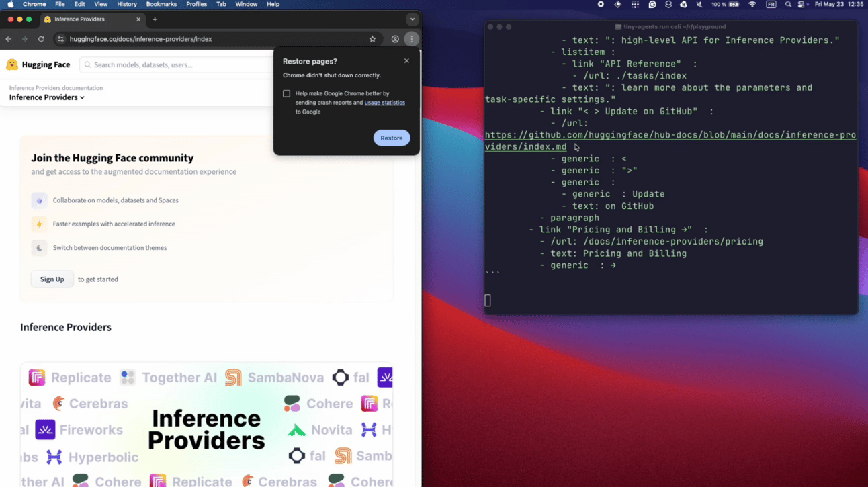The height and width of the screenshot is (487, 868).
Task: Click the terminal window title bar text
Action: pos(674,27)
